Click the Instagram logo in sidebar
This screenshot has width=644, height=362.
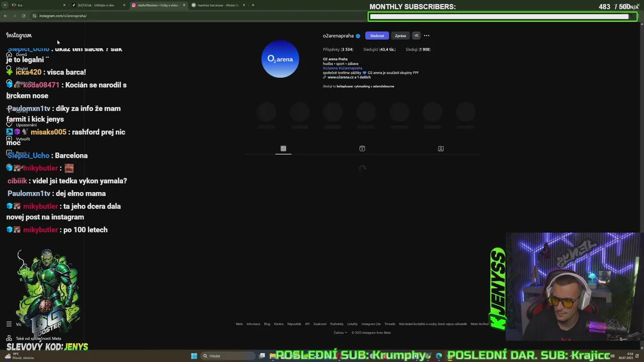pos(19,35)
